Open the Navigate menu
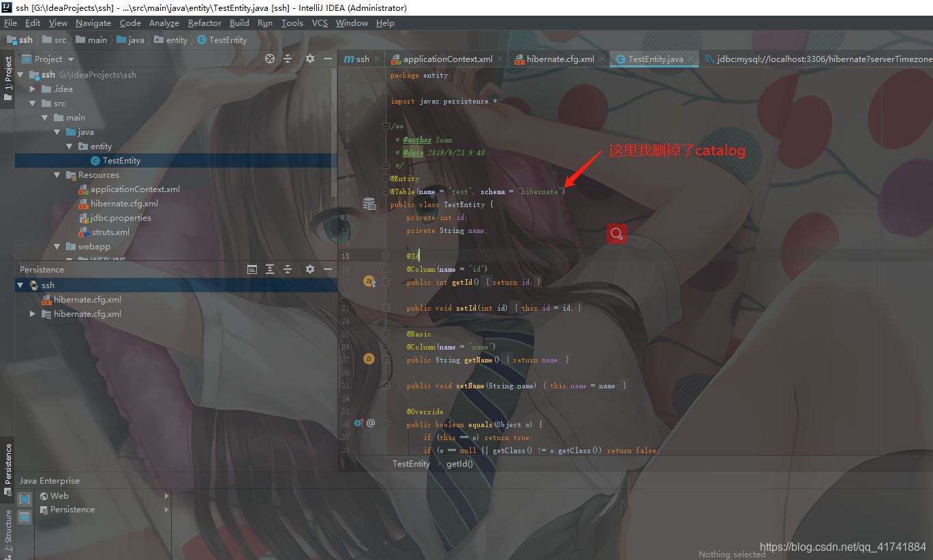 93,23
